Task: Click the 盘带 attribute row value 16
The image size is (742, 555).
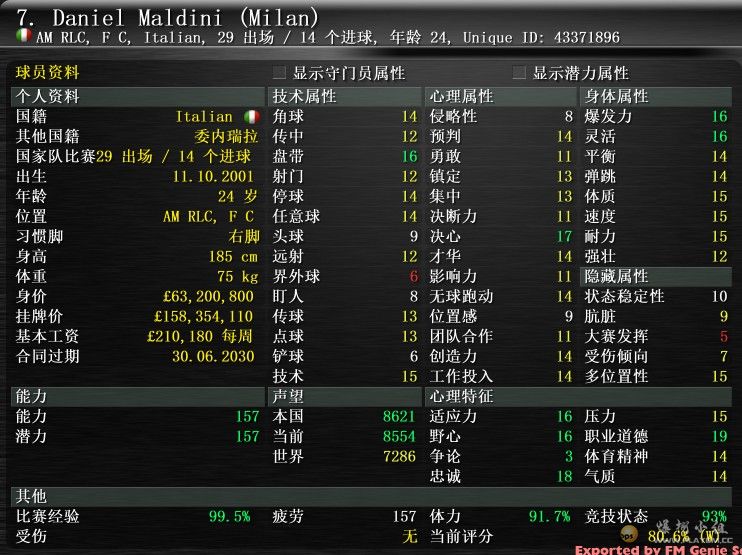Action: 409,157
